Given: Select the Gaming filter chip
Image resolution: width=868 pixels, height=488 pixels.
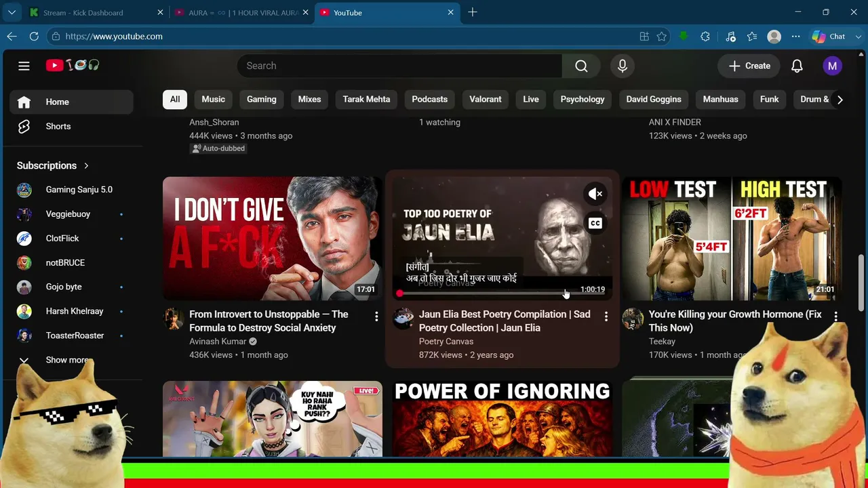Looking at the screenshot, I should point(262,100).
